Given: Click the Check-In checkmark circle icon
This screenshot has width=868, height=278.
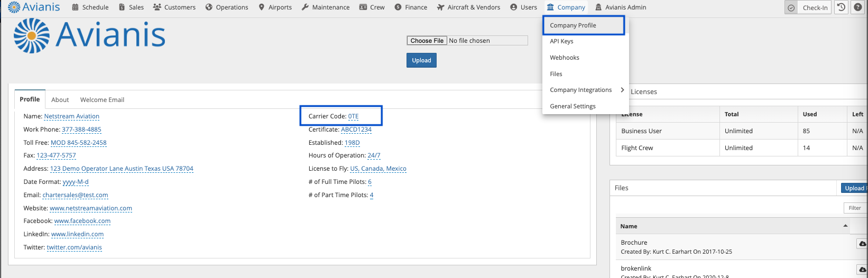Looking at the screenshot, I should coord(791,8).
